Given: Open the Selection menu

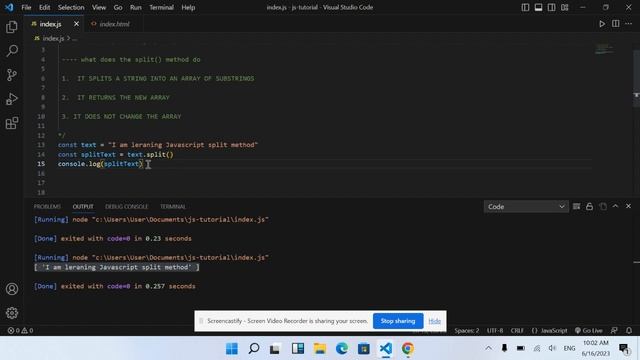Looking at the screenshot, I should 71,7.
